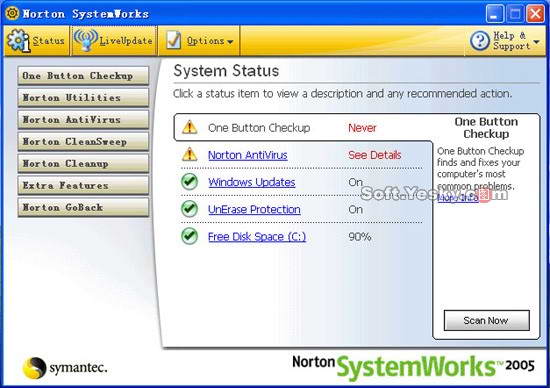The width and height of the screenshot is (550, 388).
Task: Open Extra Features in the sidebar
Action: [x=83, y=185]
